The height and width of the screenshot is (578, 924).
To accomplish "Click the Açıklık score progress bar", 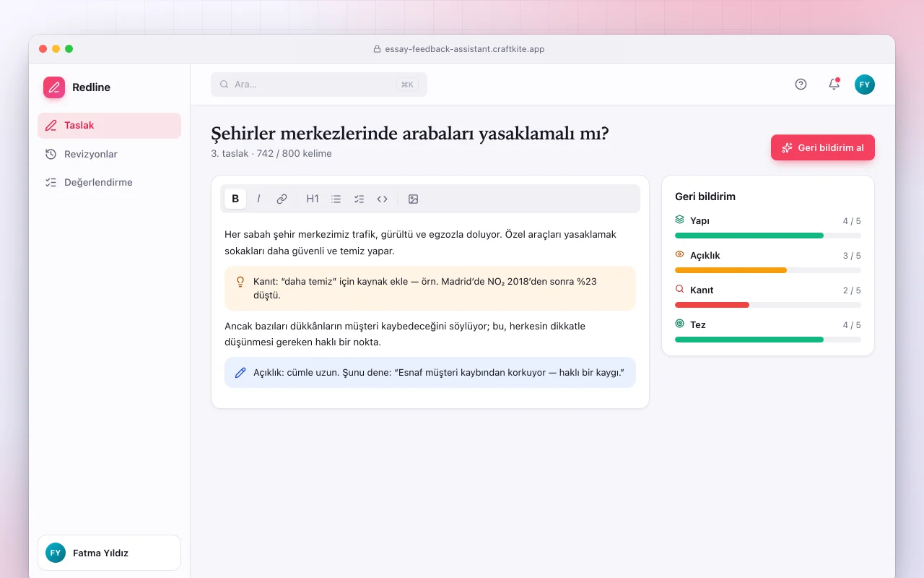I will pyautogui.click(x=768, y=270).
